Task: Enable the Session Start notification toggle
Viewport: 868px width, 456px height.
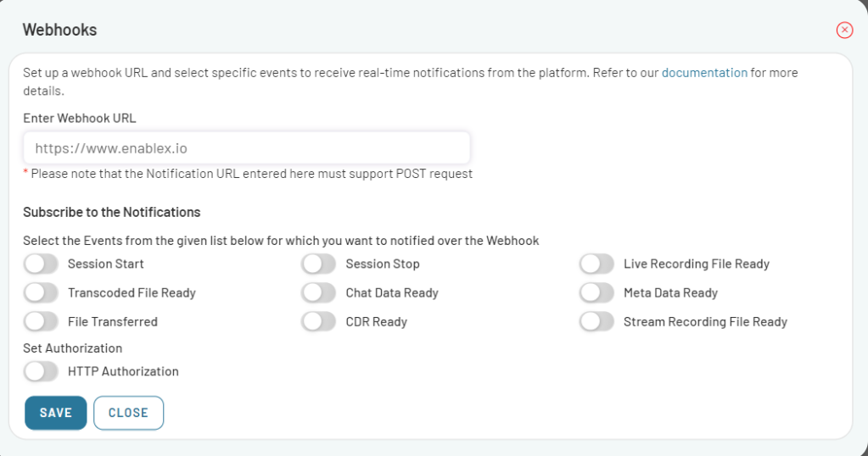Action: [41, 264]
